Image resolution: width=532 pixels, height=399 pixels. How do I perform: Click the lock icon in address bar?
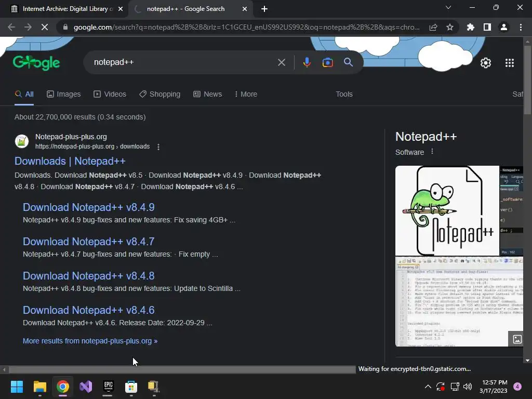tap(65, 27)
